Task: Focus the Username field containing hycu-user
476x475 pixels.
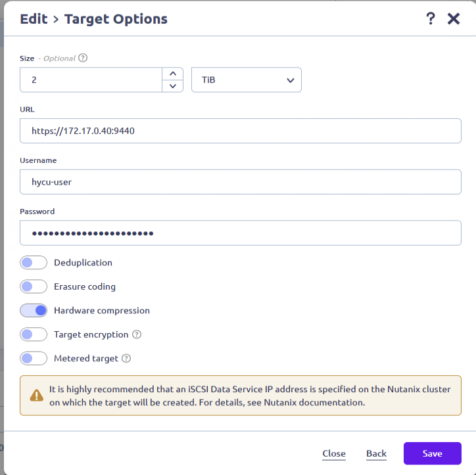Action: [241, 182]
